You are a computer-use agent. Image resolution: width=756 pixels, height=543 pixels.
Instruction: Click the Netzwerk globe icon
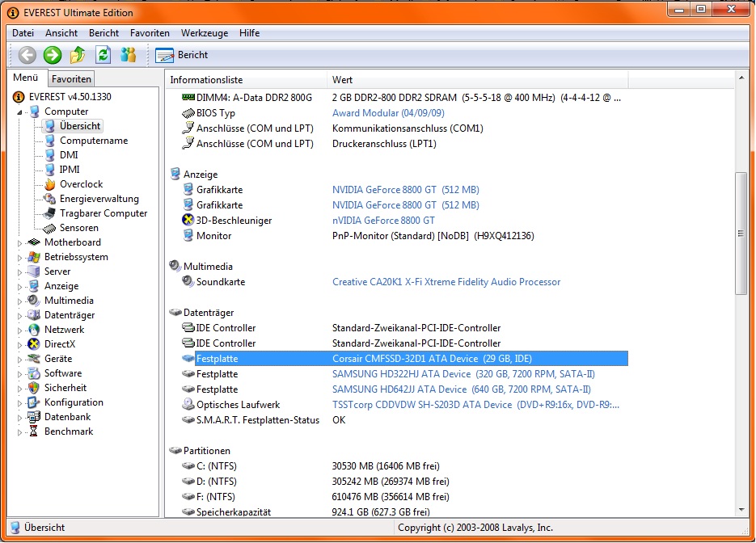[34, 330]
